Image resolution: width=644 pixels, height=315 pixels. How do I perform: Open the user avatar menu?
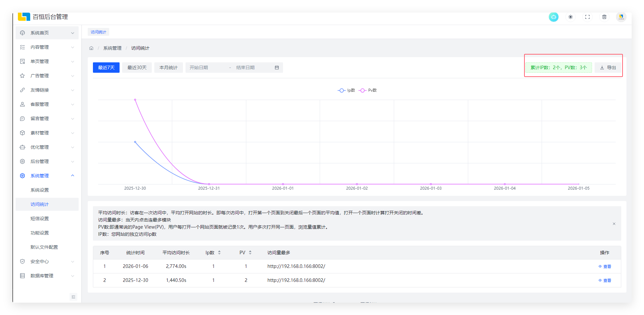pyautogui.click(x=621, y=17)
